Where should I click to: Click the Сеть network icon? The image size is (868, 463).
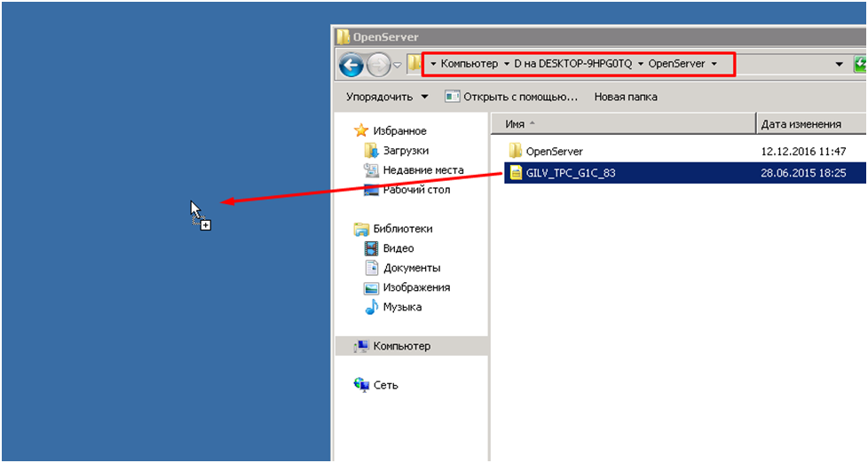[361, 384]
